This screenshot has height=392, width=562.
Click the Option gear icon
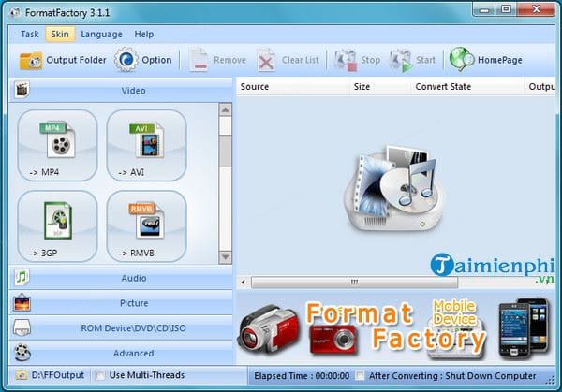click(x=126, y=60)
